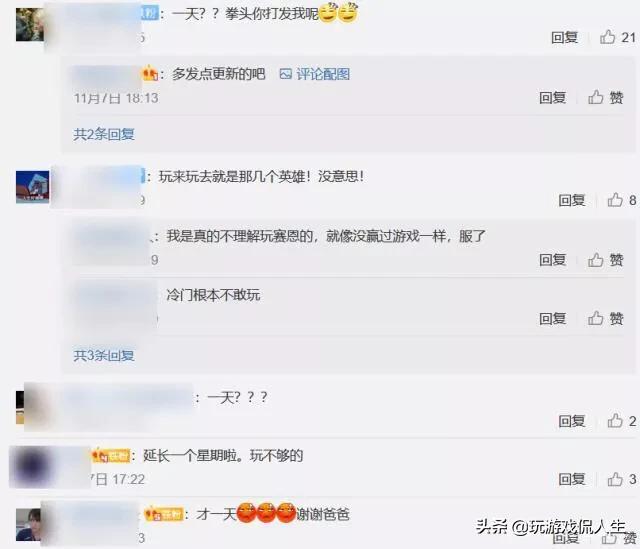
Task: Open avatar beside '才一天 谢谢爸爸' comment
Action: click(x=29, y=524)
